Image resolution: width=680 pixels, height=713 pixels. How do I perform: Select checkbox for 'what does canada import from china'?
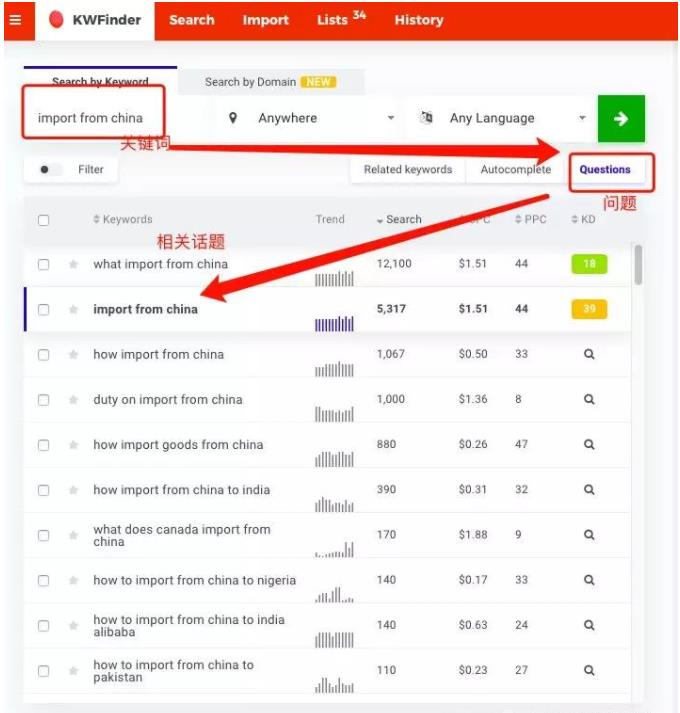point(43,535)
